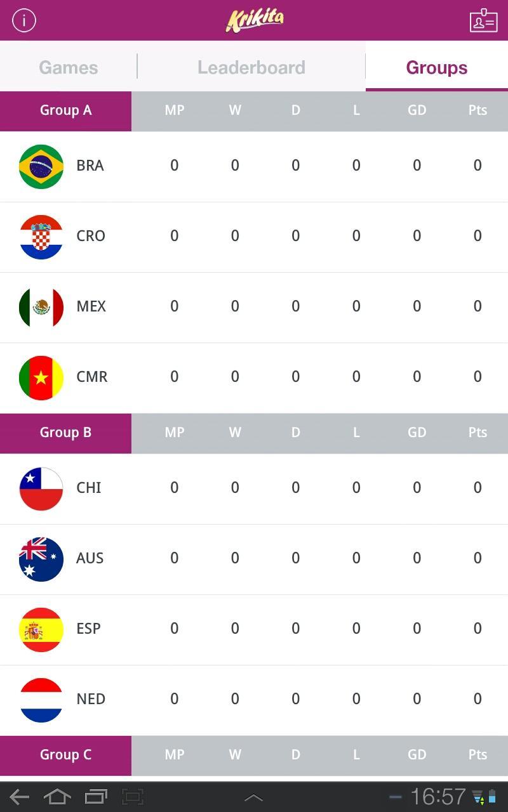Select the Groups tab
508x812 pixels.
(x=437, y=67)
